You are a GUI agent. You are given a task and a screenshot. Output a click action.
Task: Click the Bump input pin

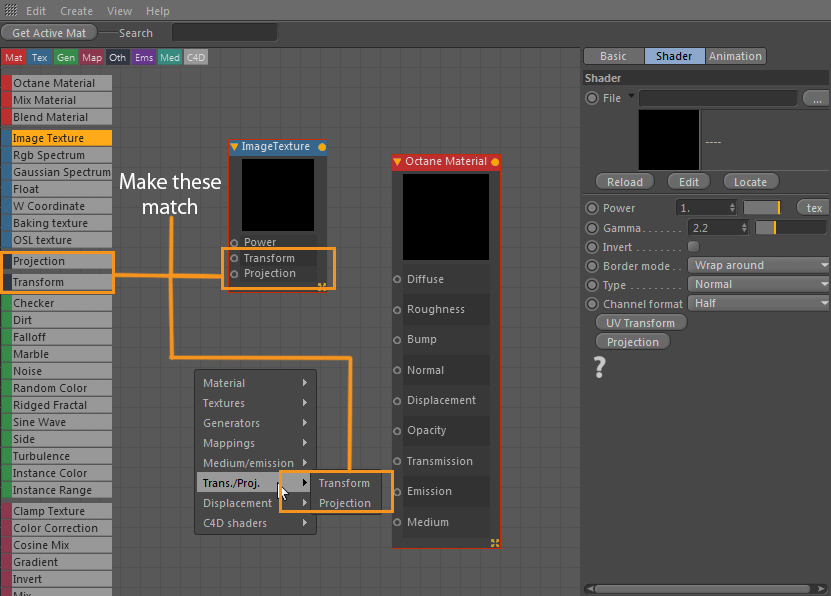coord(397,340)
